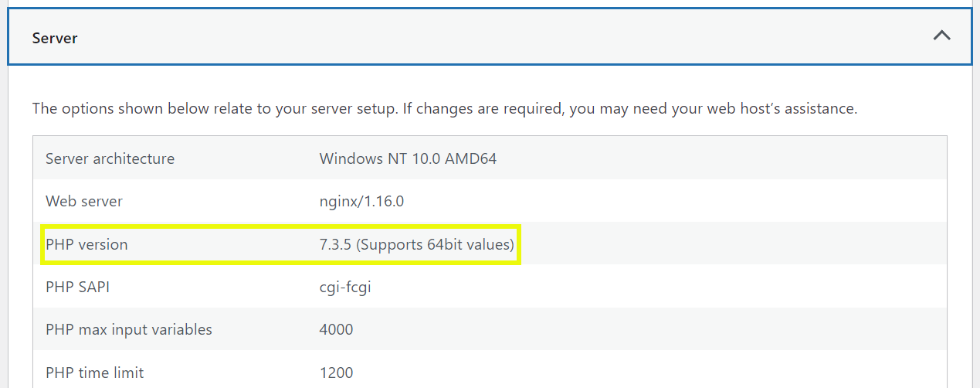Click the 7.3.5 PHP version number
Viewport: 980px width, 388px height.
coord(335,244)
